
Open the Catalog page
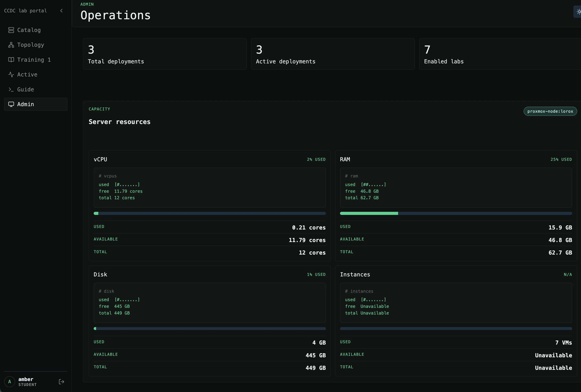[36, 30]
